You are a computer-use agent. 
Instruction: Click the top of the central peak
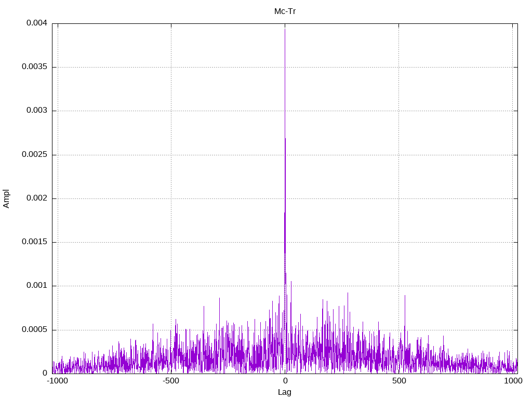(285, 30)
